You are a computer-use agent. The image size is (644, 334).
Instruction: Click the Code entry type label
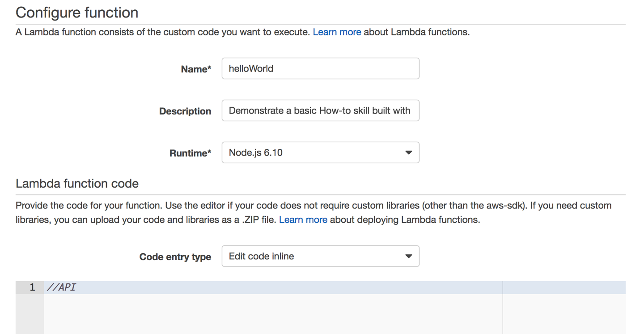point(175,257)
